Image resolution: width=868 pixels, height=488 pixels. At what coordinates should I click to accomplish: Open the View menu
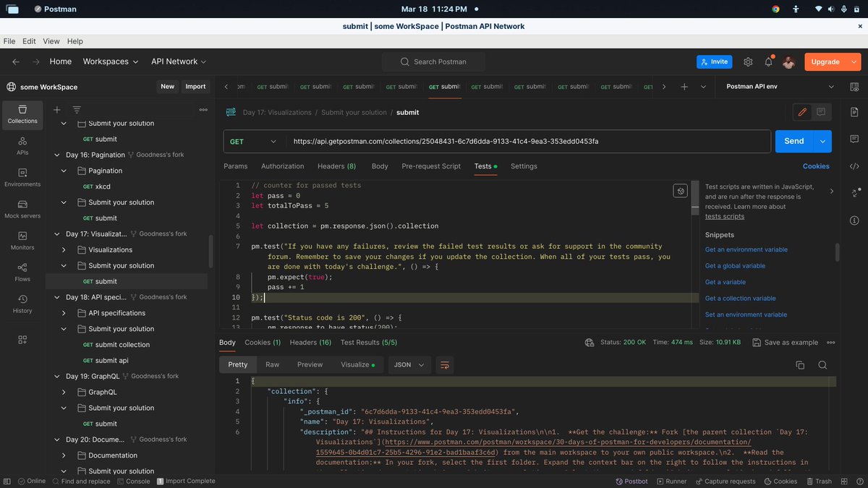click(x=51, y=41)
